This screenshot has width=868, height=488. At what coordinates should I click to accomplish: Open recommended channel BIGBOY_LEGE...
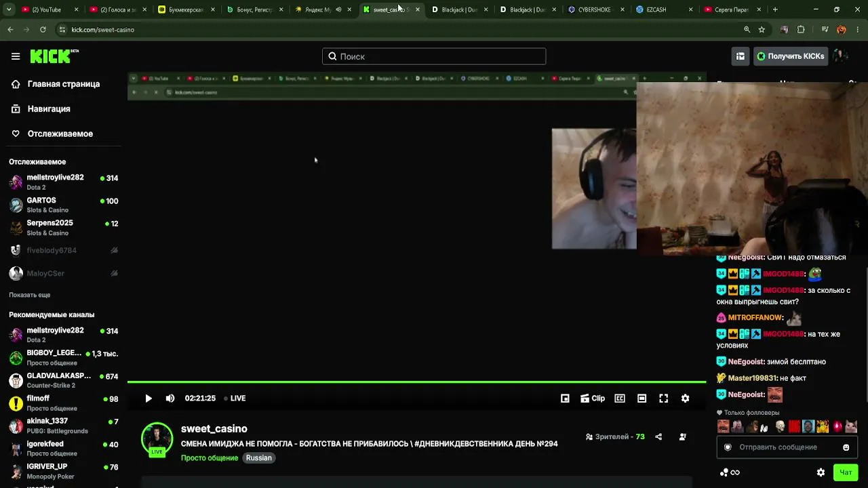tap(63, 357)
